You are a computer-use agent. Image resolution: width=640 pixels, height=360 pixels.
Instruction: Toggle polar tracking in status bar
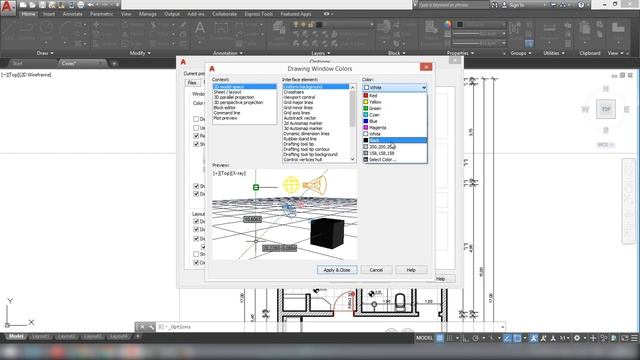476,338
